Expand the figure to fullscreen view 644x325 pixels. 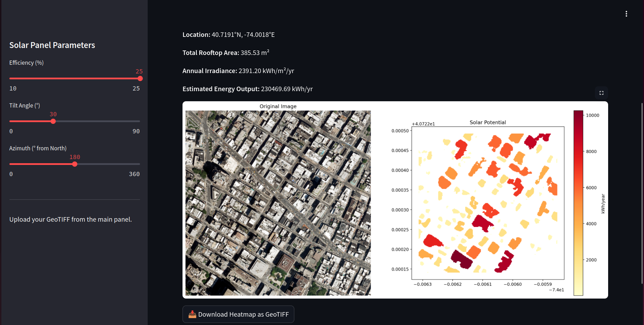pos(602,93)
